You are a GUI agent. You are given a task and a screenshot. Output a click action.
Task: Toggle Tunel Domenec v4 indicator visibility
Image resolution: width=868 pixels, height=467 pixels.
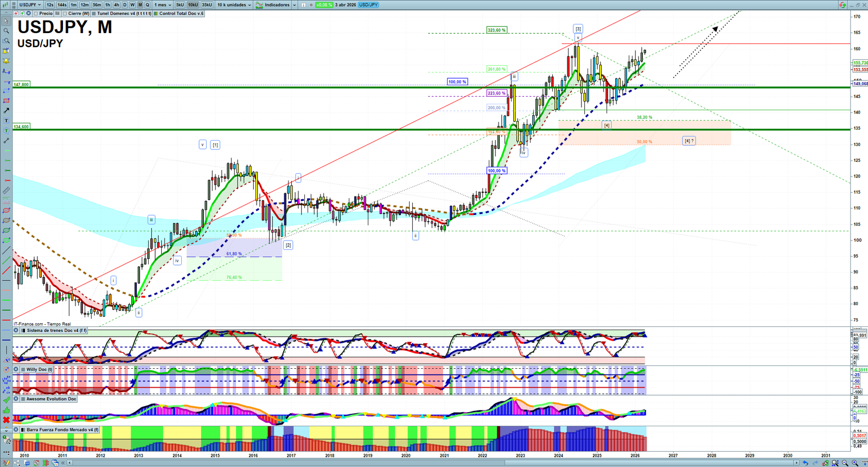point(94,14)
